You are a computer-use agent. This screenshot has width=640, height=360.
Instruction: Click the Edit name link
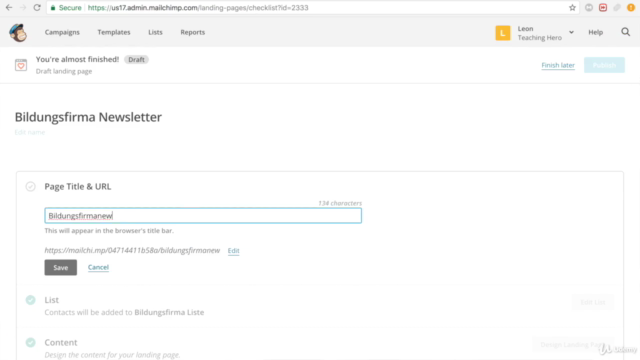click(30, 132)
